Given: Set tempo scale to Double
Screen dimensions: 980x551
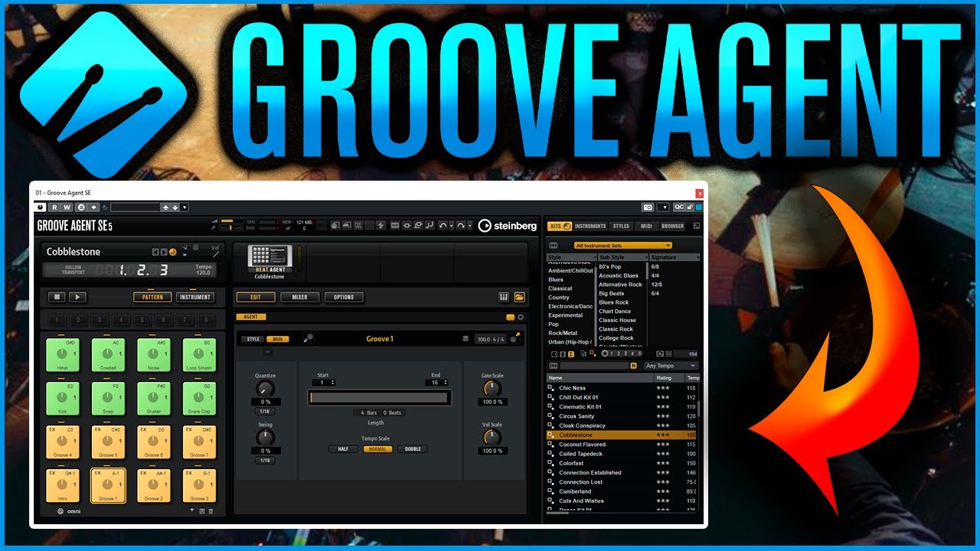Looking at the screenshot, I should [413, 449].
